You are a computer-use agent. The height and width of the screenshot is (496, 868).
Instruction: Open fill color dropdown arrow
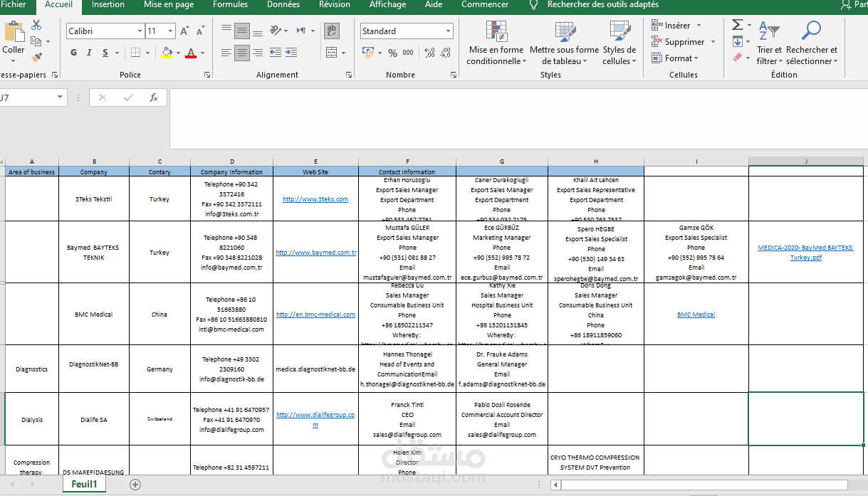[177, 53]
